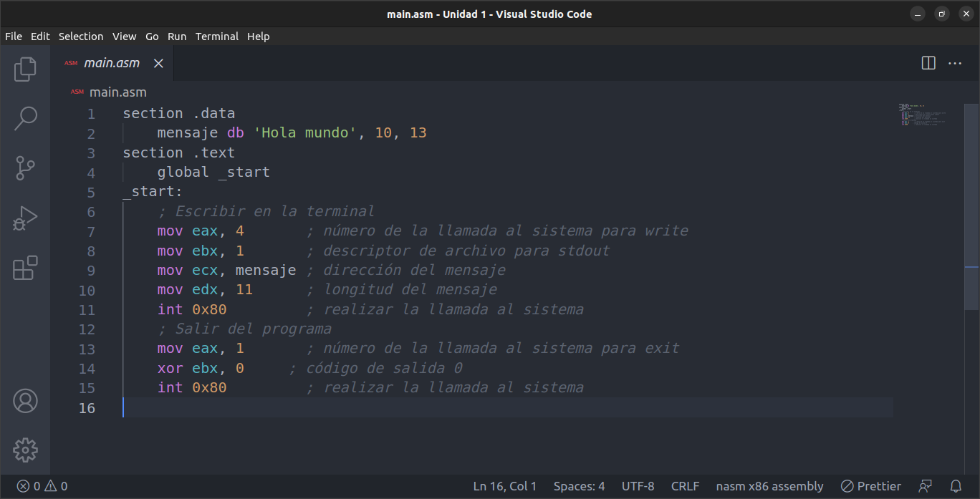The width and height of the screenshot is (980, 499).
Task: Select the main.asm editor tab
Action: pos(112,63)
